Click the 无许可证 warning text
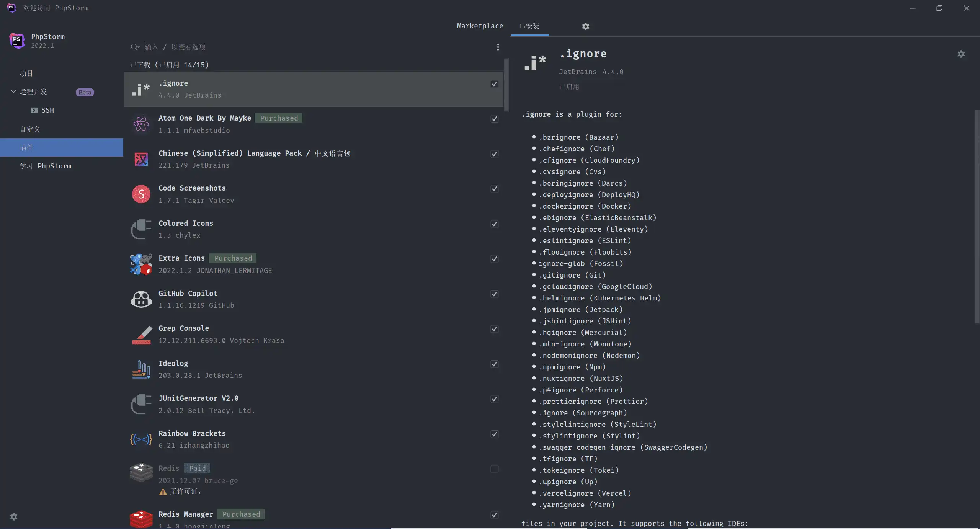 point(186,491)
